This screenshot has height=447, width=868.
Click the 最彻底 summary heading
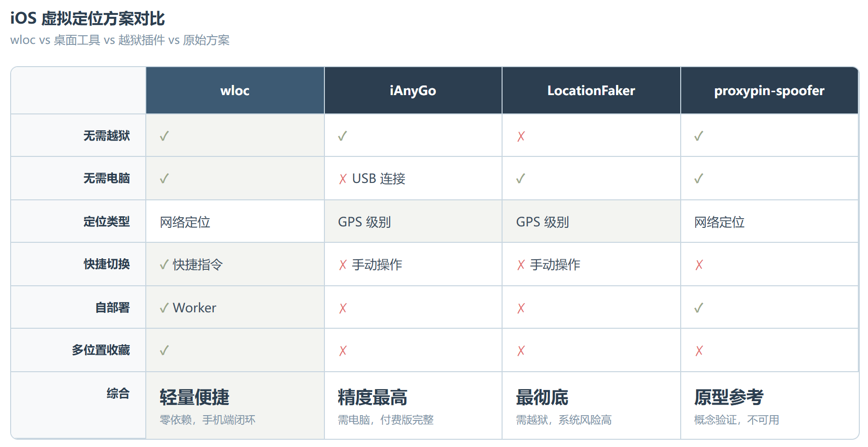click(x=542, y=397)
